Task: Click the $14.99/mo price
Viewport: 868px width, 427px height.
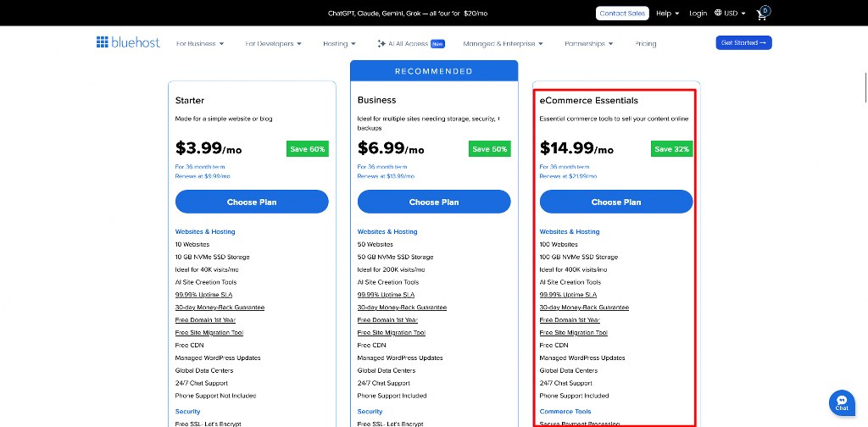Action: pos(576,148)
